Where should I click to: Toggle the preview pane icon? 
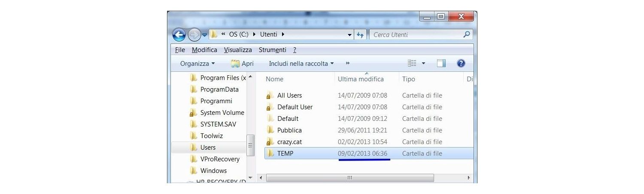tap(441, 64)
